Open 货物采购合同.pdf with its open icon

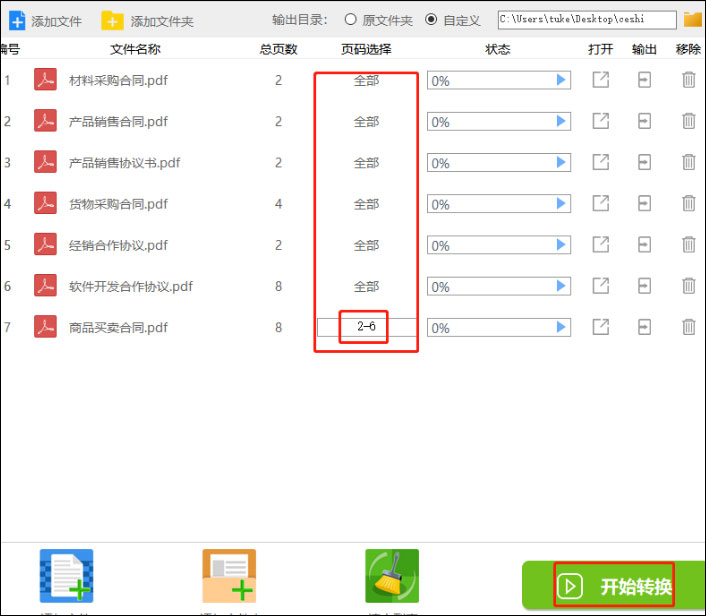tap(600, 204)
